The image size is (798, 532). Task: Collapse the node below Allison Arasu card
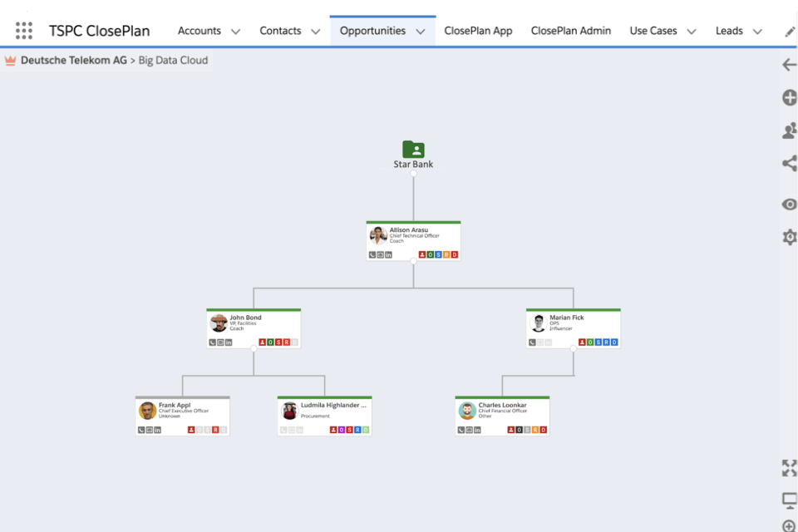413,262
